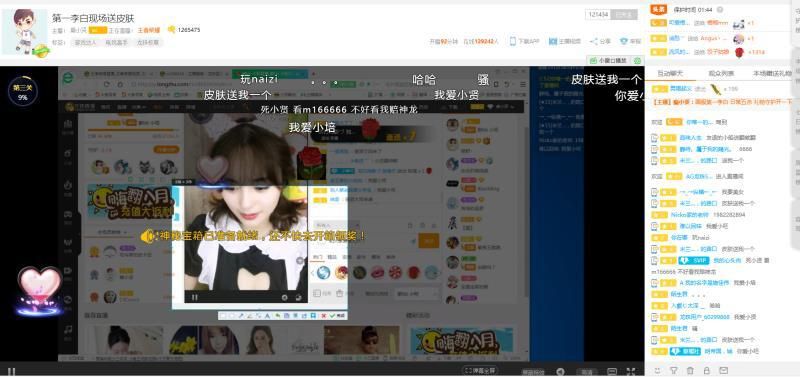This screenshot has height=377, width=800.
Task: Click the gold trophy icon next to 1265475
Action: [x=172, y=30]
